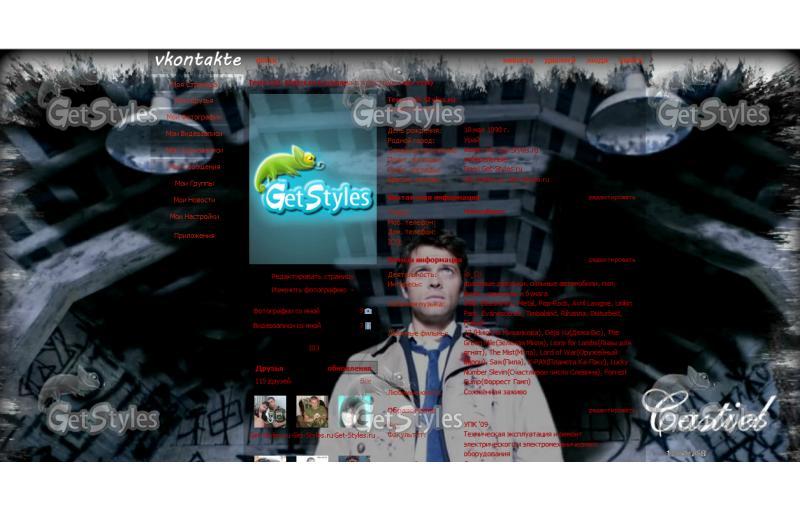This screenshot has width=800, height=509.
Task: Click Изменить фотографию link under the avatar
Action: [x=309, y=290]
